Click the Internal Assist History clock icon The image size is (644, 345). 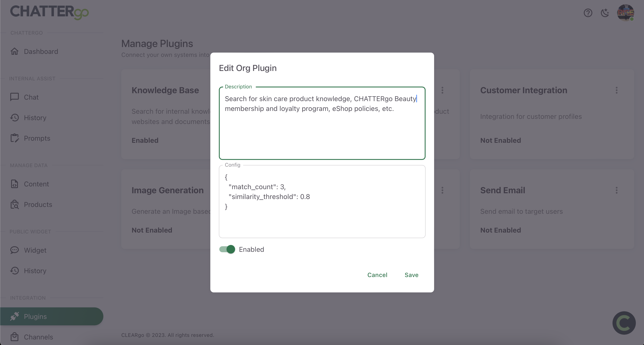point(15,118)
